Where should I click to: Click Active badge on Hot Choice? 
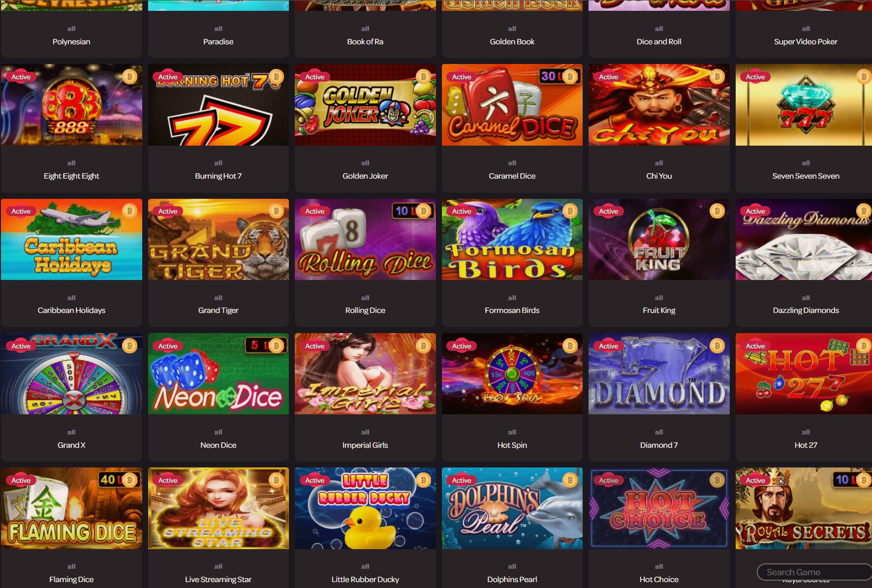pos(608,480)
